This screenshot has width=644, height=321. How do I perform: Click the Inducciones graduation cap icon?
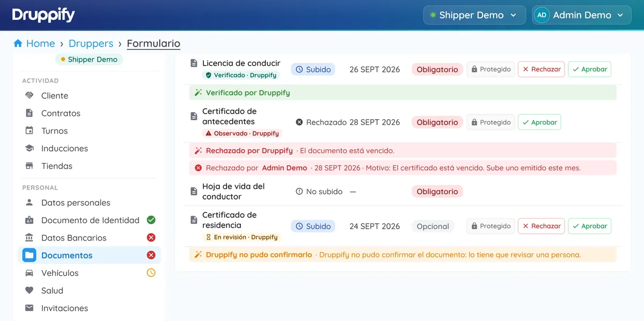pyautogui.click(x=30, y=148)
